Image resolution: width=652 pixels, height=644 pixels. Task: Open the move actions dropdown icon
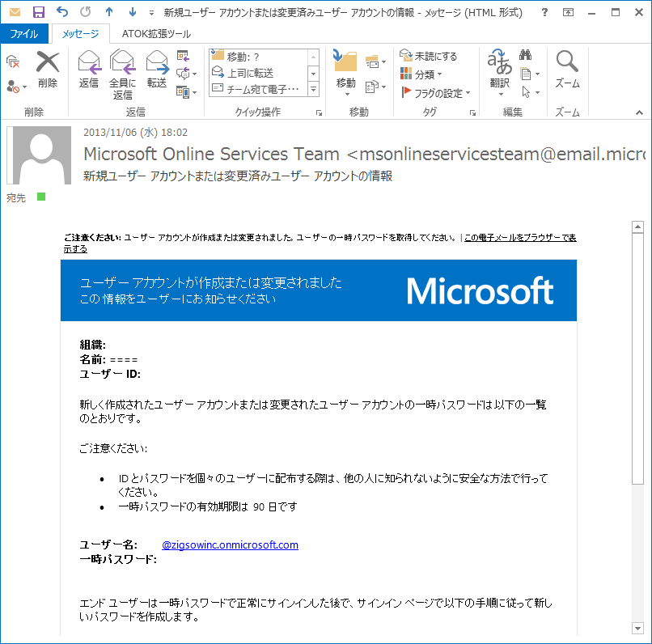tap(375, 87)
